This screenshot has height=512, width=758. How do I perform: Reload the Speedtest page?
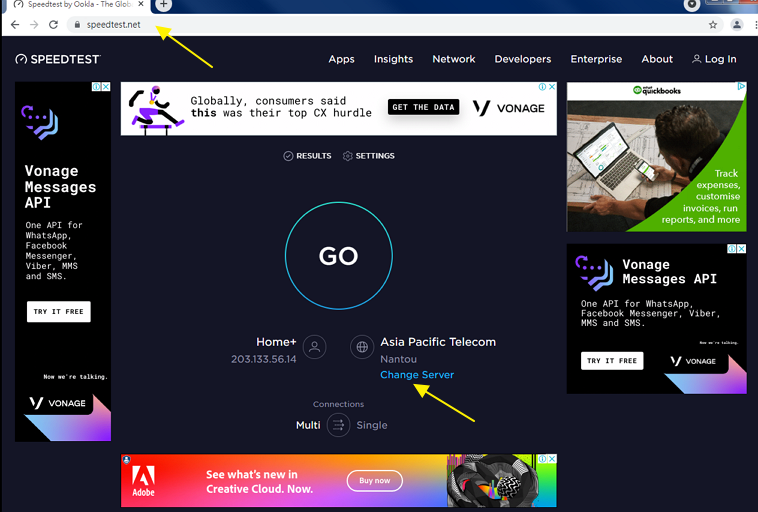click(53, 25)
